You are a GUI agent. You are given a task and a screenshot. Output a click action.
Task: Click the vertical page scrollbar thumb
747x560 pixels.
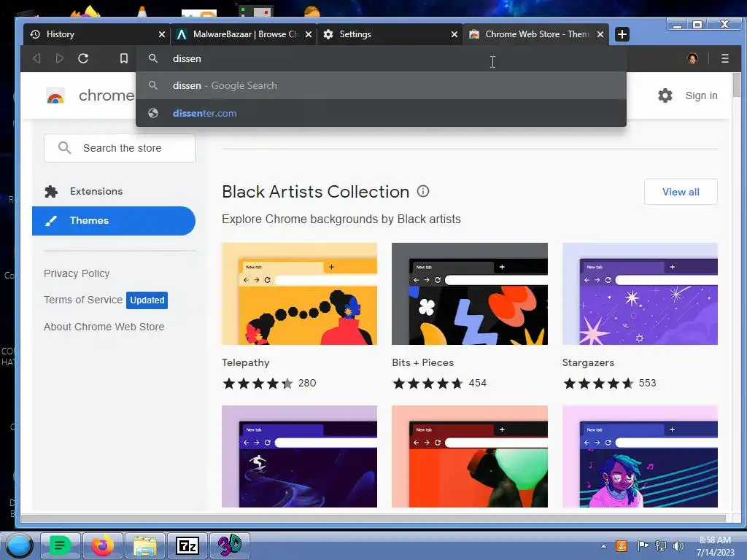737,85
